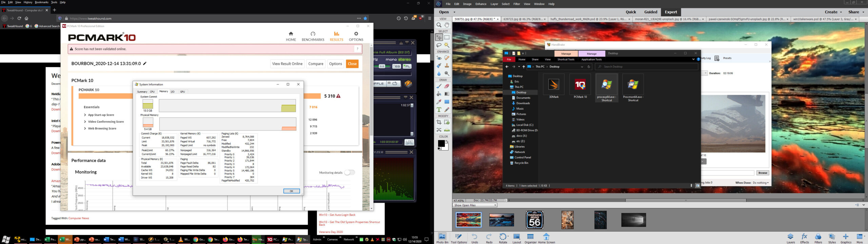
Task: Select the Eraser tool in Draw section
Action: pyautogui.click(x=447, y=86)
